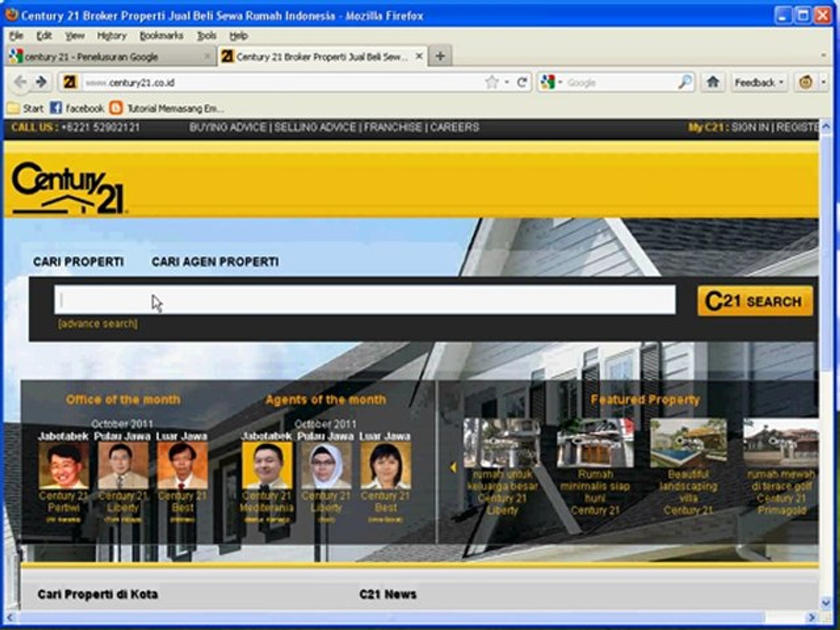The width and height of the screenshot is (840, 630).
Task: Click the 'Cari Properti di Kota' heading
Action: (x=97, y=594)
